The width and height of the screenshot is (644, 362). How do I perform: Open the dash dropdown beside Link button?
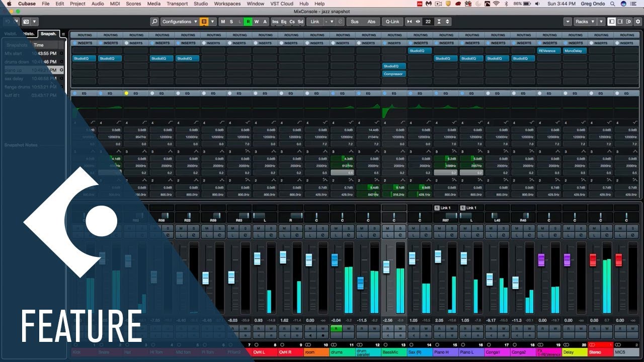click(x=329, y=22)
